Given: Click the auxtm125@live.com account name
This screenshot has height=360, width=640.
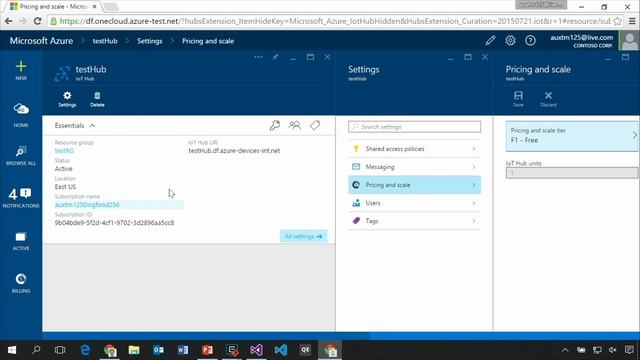Looking at the screenshot, I should tap(582, 38).
